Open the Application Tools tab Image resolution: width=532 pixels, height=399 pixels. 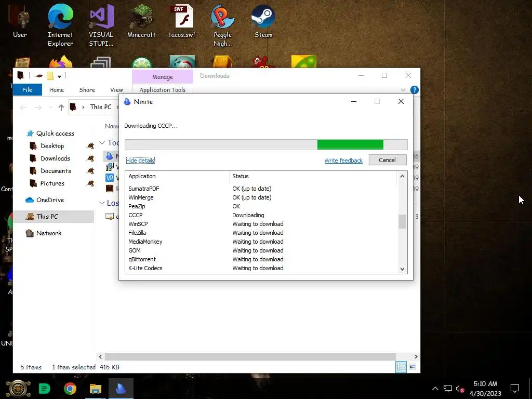(163, 89)
